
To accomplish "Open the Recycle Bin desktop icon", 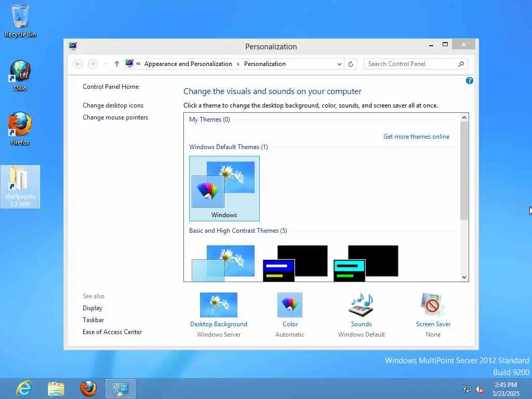I will [x=20, y=20].
